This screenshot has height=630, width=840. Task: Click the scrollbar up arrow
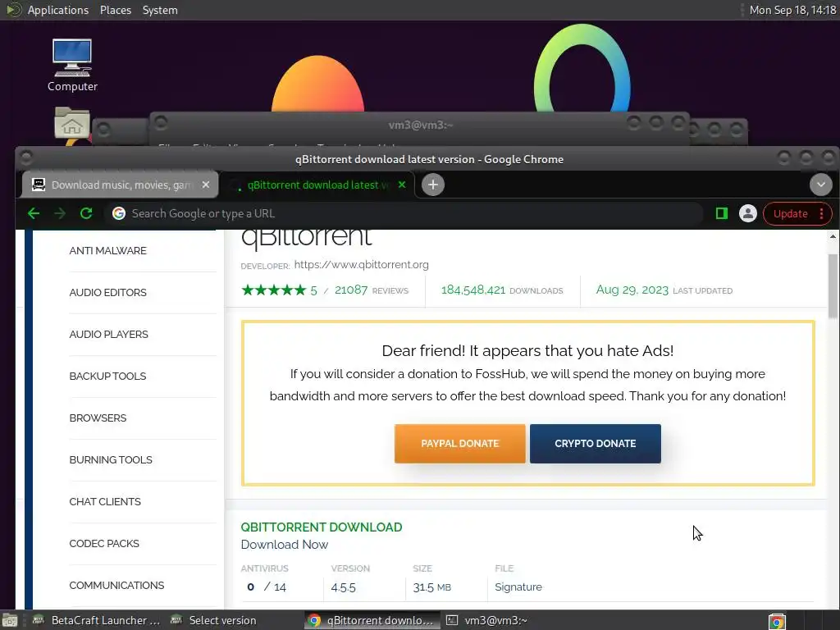[833, 235]
